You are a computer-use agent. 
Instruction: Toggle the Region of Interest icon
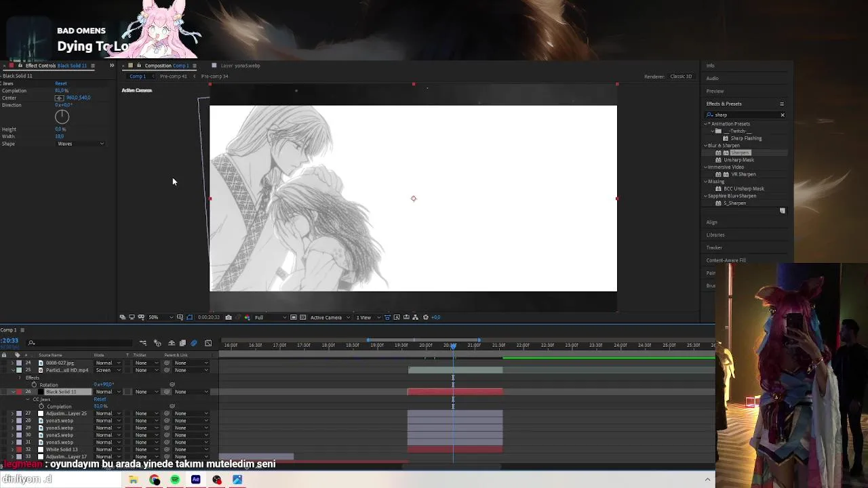(x=294, y=317)
